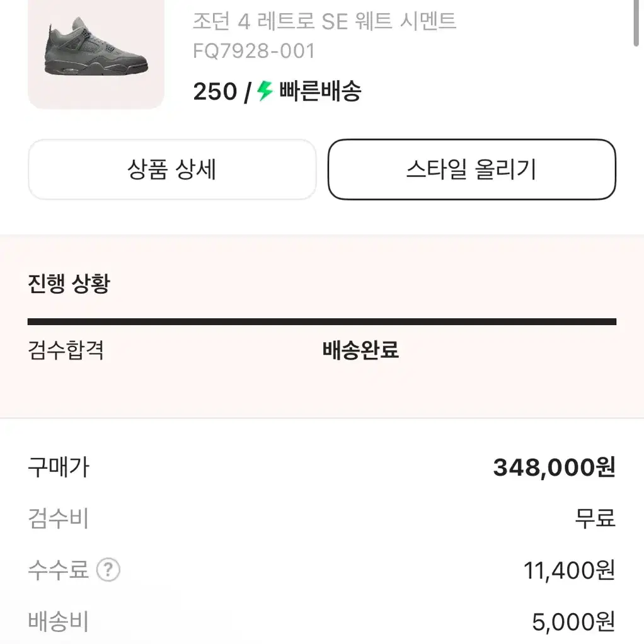644x644 pixels.
Task: Tap the green lightning fast-delivery icon
Action: coord(265,90)
